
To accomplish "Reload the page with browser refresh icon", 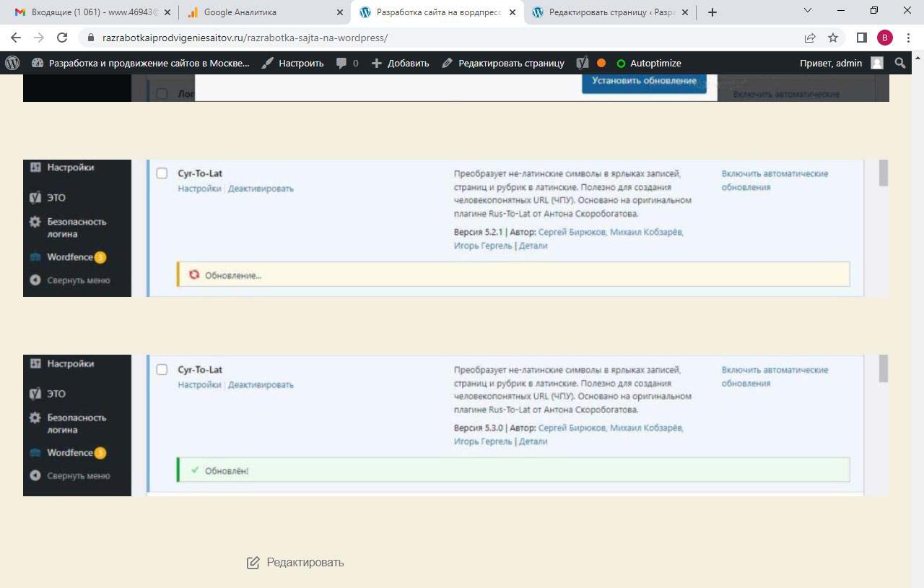I will pos(62,38).
